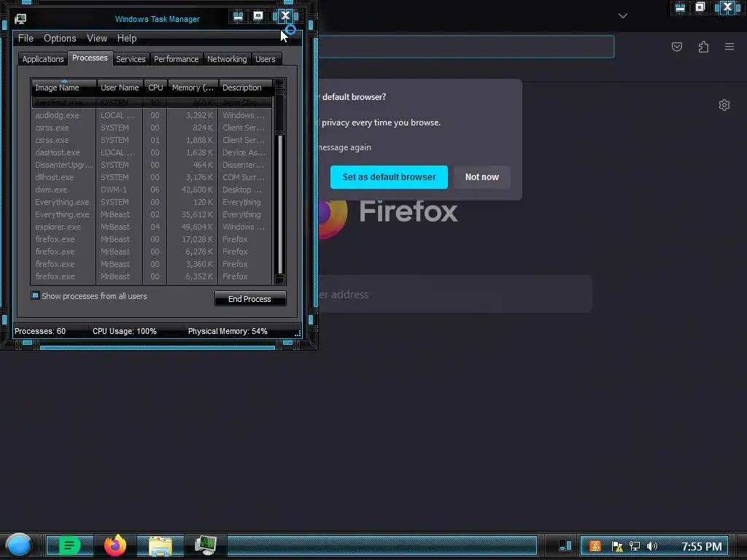Open green notes app on taskbar
This screenshot has height=560, width=747.
tap(69, 545)
